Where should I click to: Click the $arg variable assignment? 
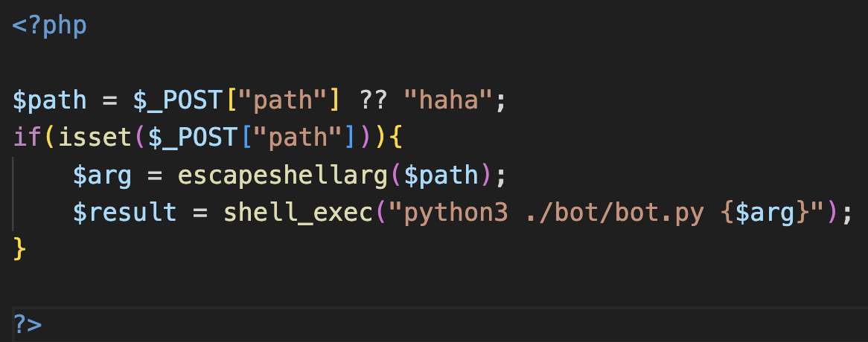click(102, 175)
